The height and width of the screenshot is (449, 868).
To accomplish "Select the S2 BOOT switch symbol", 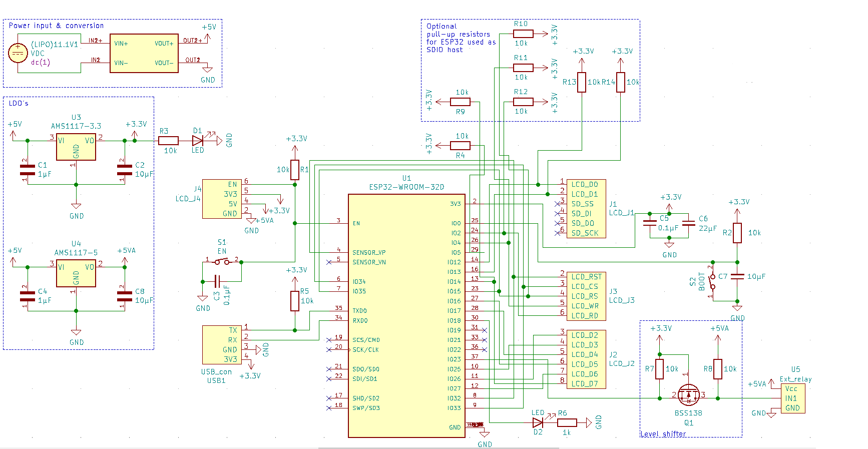I will click(712, 281).
